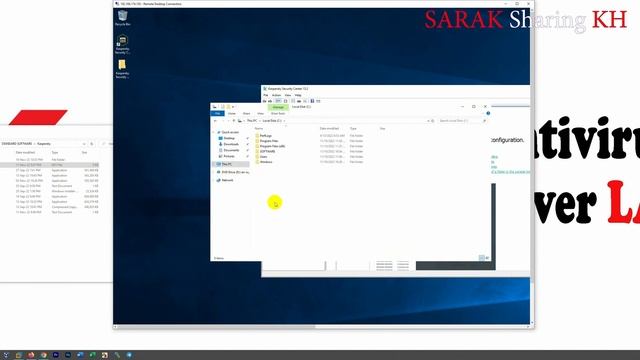Image resolution: width=640 pixels, height=360 pixels.
Task: Select Pictures in navigation pane
Action: [227, 156]
